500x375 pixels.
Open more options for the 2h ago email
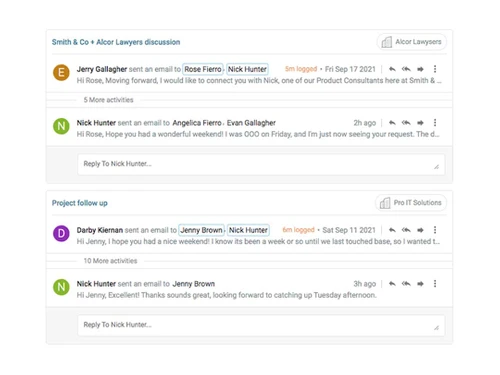435,123
